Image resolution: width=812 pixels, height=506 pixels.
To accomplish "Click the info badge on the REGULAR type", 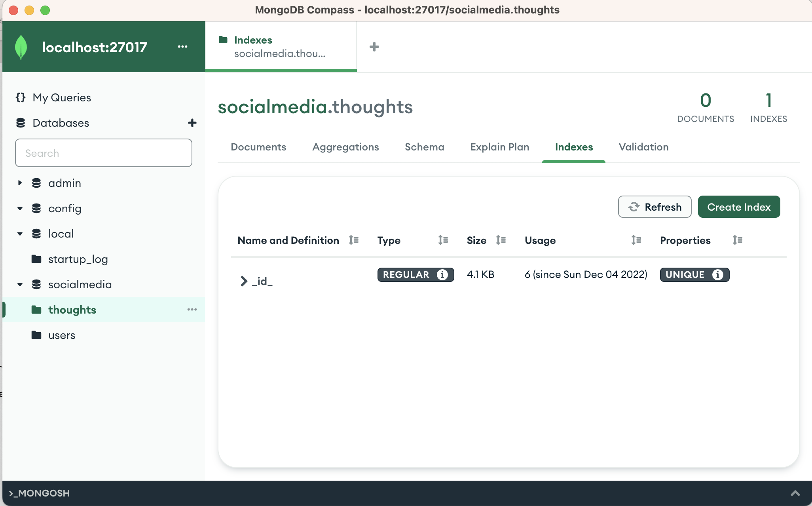I will [442, 274].
